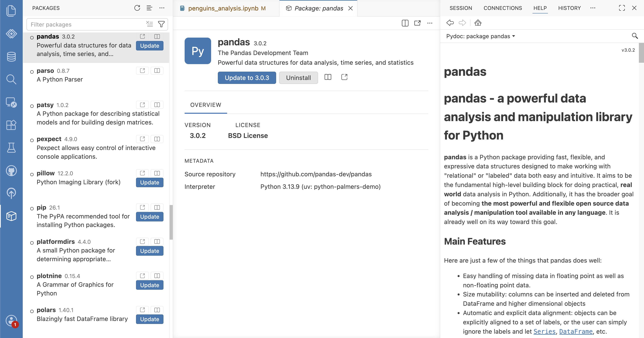Open the pandas GitHub source repository link
The width and height of the screenshot is (644, 338).
(316, 174)
